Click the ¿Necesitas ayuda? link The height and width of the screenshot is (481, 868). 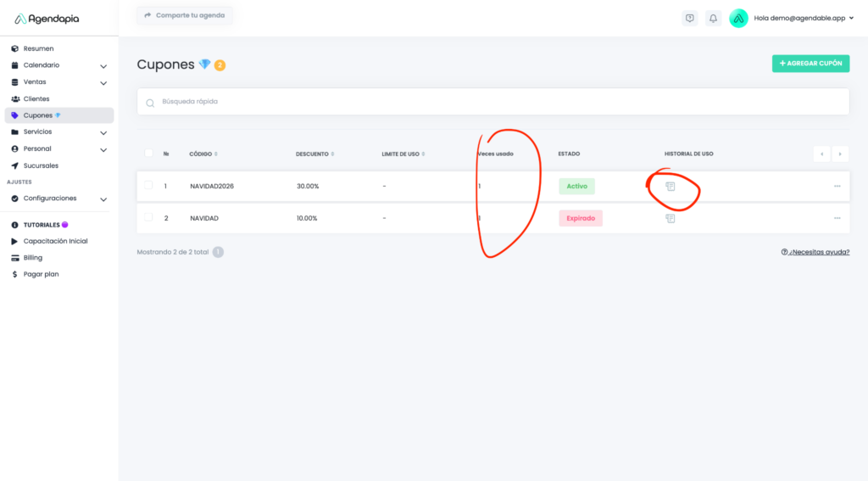tap(815, 252)
